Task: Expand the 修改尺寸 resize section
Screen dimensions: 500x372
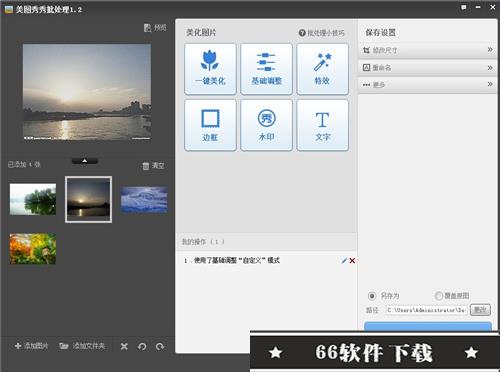Action: [x=428, y=50]
